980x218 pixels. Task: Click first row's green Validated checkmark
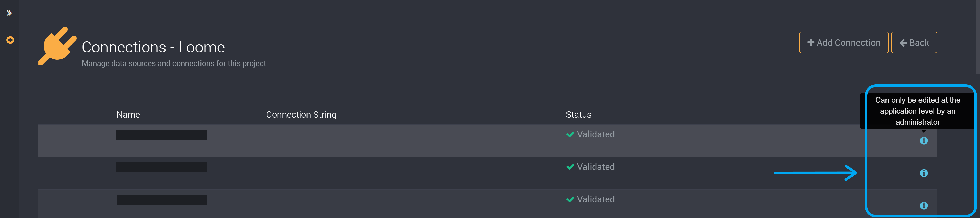point(570,134)
